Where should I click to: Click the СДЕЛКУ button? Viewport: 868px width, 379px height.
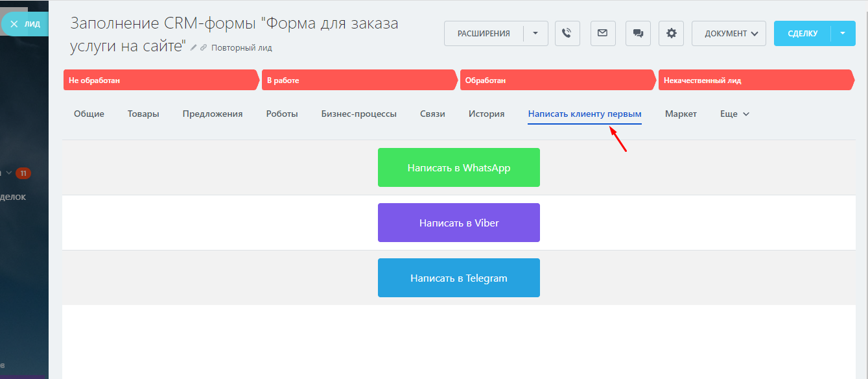coord(803,33)
